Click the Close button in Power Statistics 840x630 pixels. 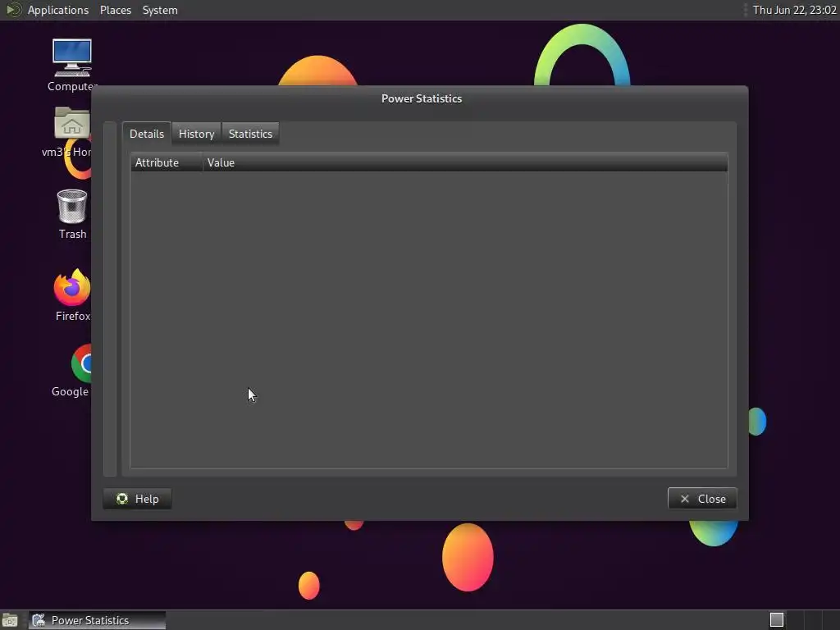coord(702,499)
